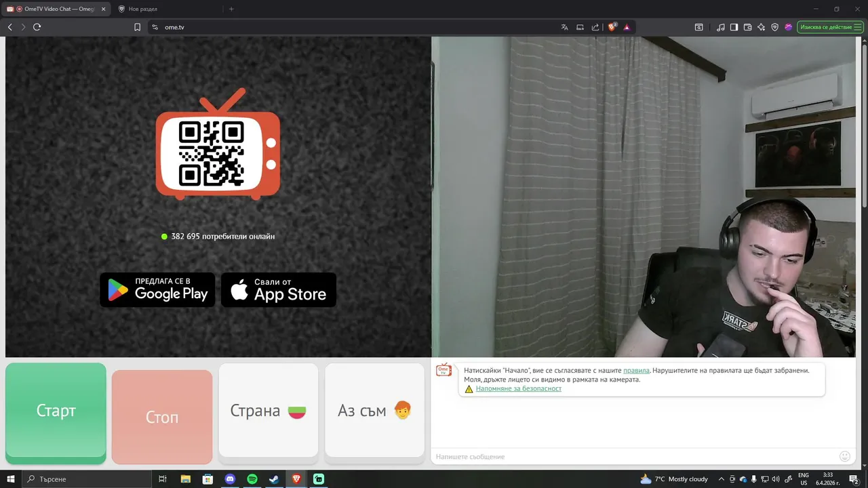Viewport: 868px width, 488px height.
Task: Go back in browser history
Action: pyautogui.click(x=9, y=27)
